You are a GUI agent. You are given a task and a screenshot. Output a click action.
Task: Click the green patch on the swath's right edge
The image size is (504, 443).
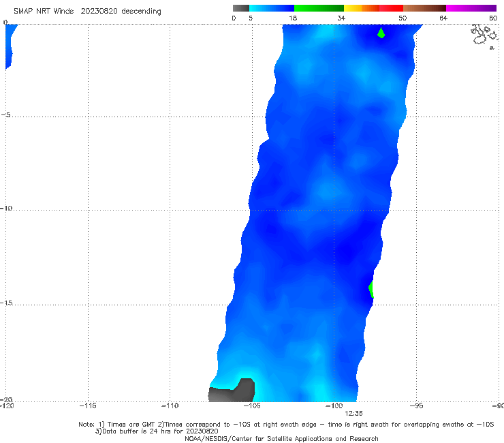pos(371,289)
